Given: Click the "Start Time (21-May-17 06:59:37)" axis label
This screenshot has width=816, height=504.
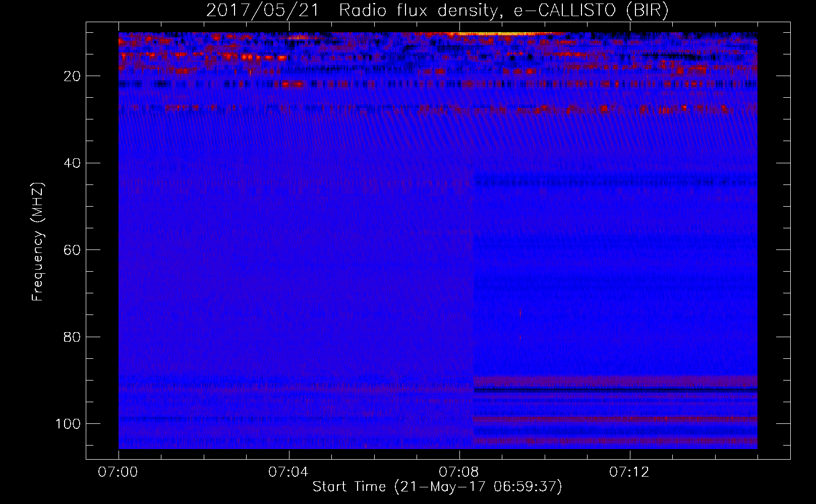Looking at the screenshot, I should (x=437, y=487).
